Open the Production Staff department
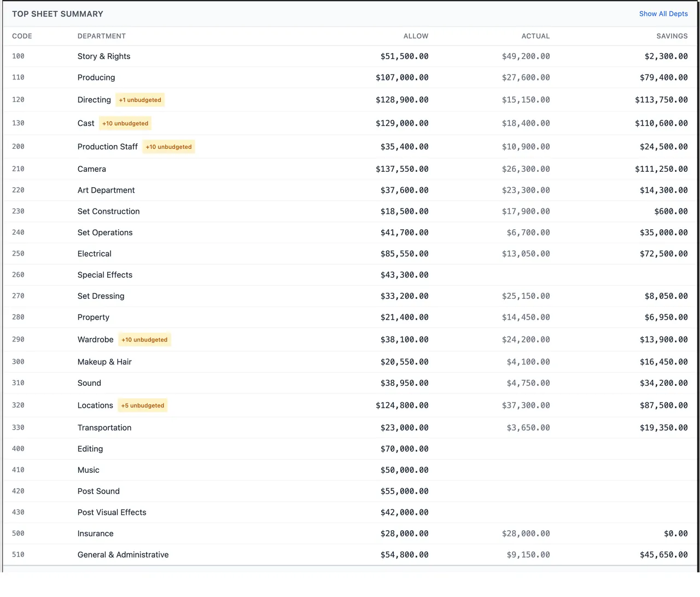The width and height of the screenshot is (700, 597). pyautogui.click(x=108, y=147)
